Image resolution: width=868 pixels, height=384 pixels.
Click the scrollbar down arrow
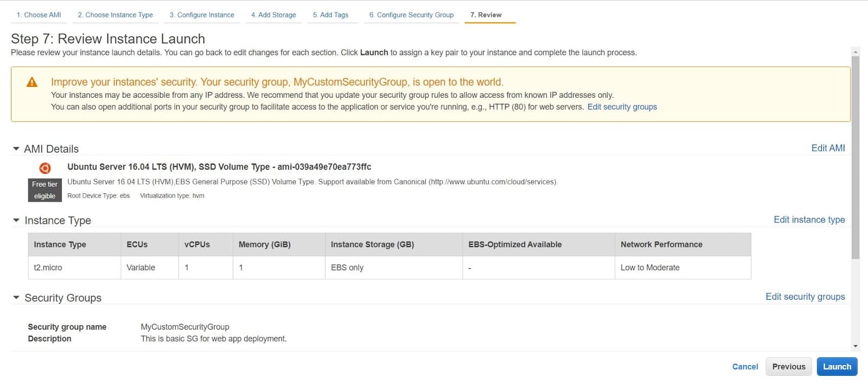pos(856,346)
